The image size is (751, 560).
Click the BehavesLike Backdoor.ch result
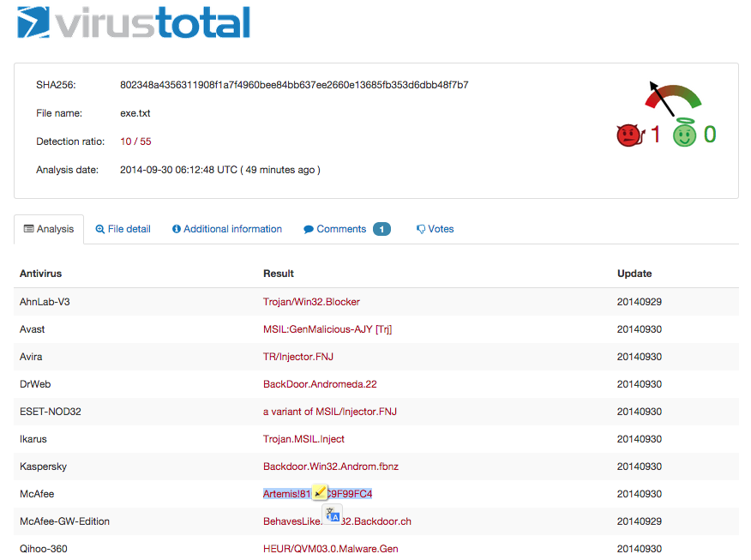337,521
